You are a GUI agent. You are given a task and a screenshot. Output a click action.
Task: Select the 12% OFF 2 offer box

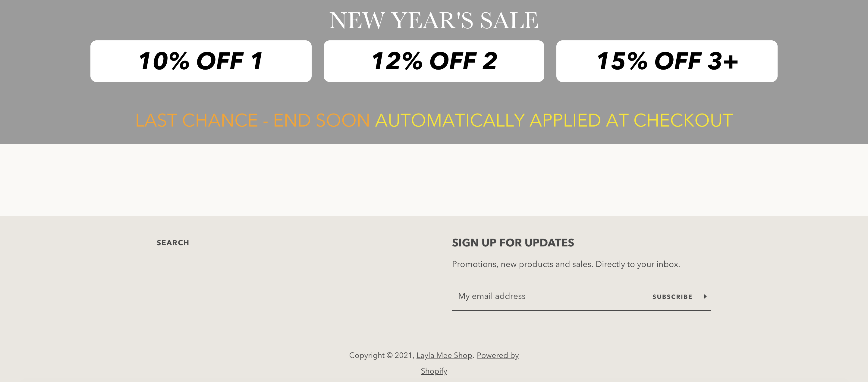[x=434, y=61]
